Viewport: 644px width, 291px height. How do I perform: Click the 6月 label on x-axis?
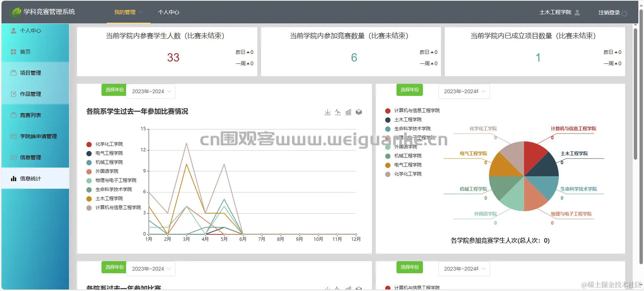pyautogui.click(x=243, y=239)
